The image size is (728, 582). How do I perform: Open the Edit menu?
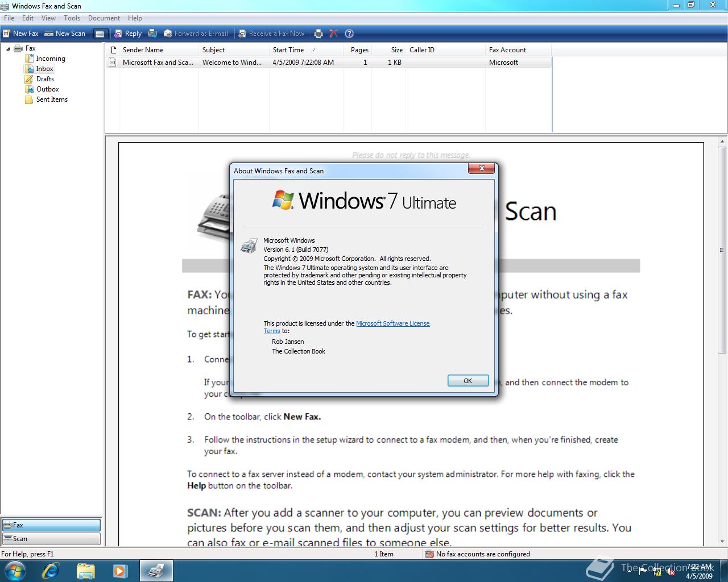pyautogui.click(x=28, y=18)
